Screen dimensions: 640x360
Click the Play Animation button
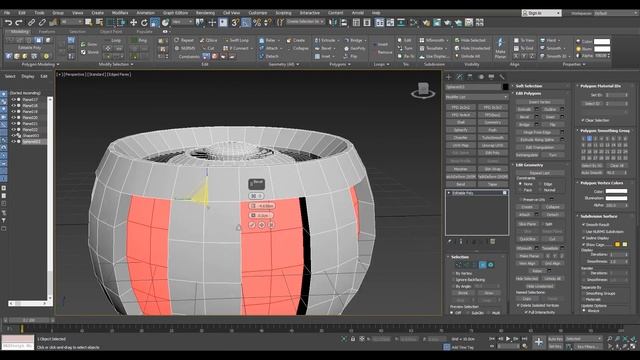508,339
